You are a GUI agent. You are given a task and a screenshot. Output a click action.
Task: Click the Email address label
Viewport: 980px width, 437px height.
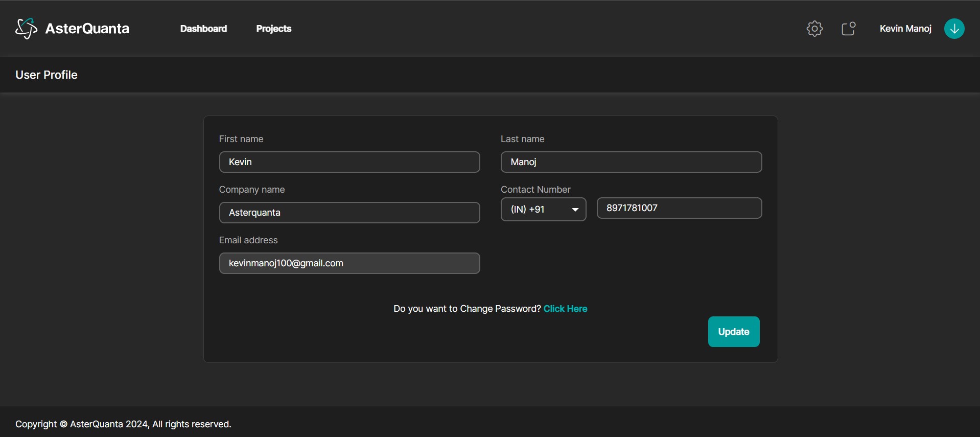pos(248,240)
